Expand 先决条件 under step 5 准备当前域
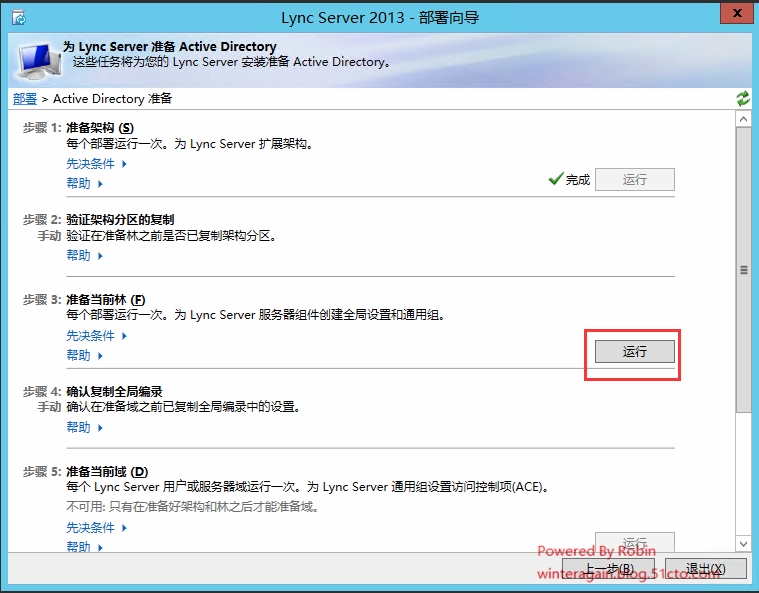 pyautogui.click(x=96, y=527)
